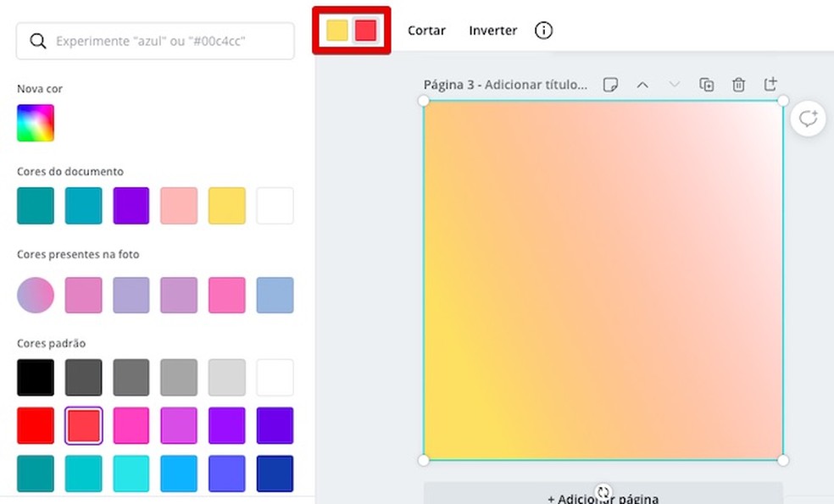
Task: Select the red gradient color in toolbar
Action: pyautogui.click(x=365, y=30)
